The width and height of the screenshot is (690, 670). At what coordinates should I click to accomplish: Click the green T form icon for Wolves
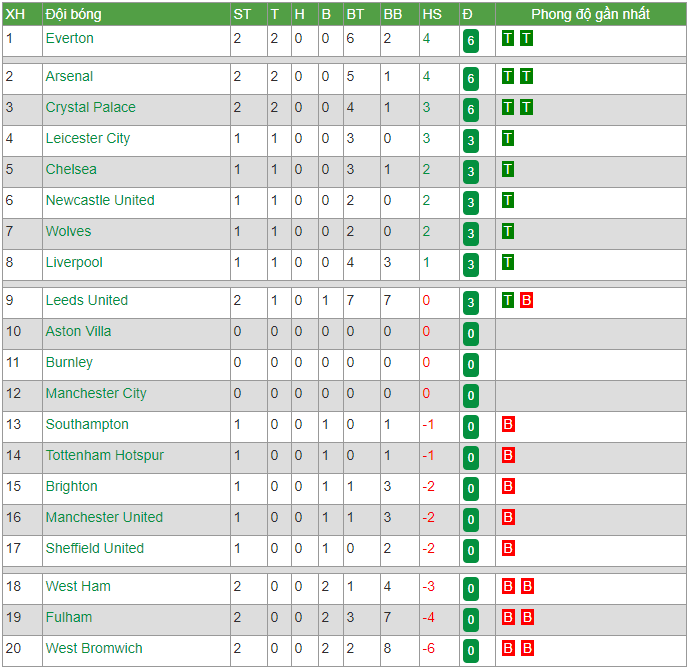(508, 231)
